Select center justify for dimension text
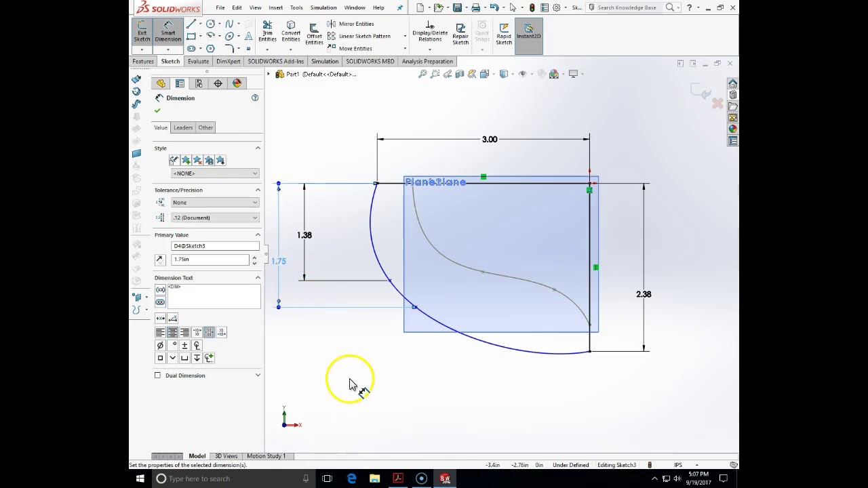This screenshot has height=488, width=868. (x=172, y=332)
